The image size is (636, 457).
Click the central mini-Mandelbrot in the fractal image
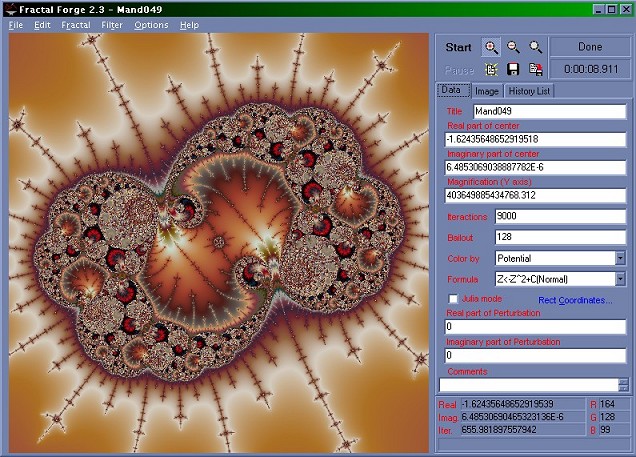[219, 242]
